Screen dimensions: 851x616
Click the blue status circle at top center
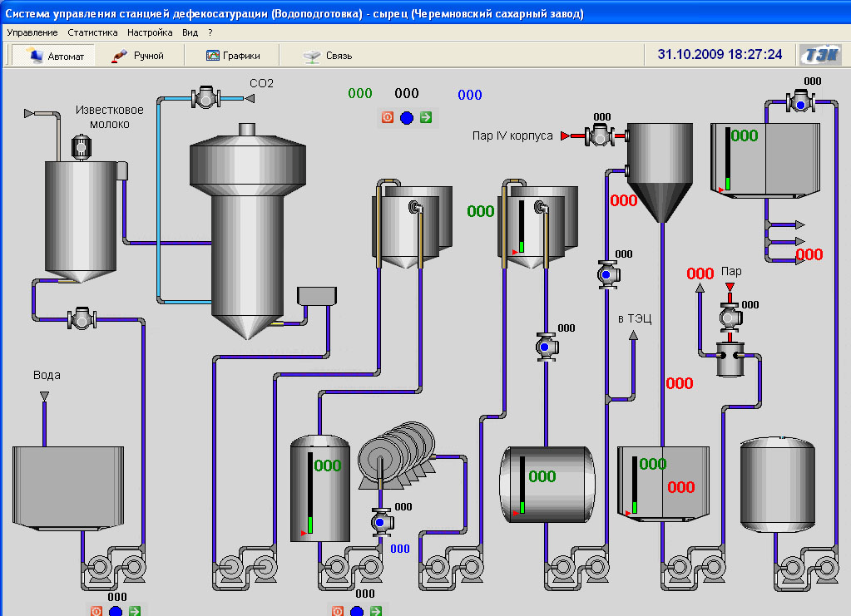coord(407,117)
